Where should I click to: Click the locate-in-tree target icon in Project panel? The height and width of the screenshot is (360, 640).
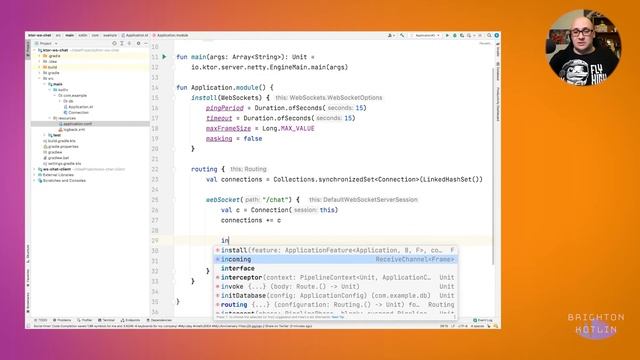coord(114,43)
